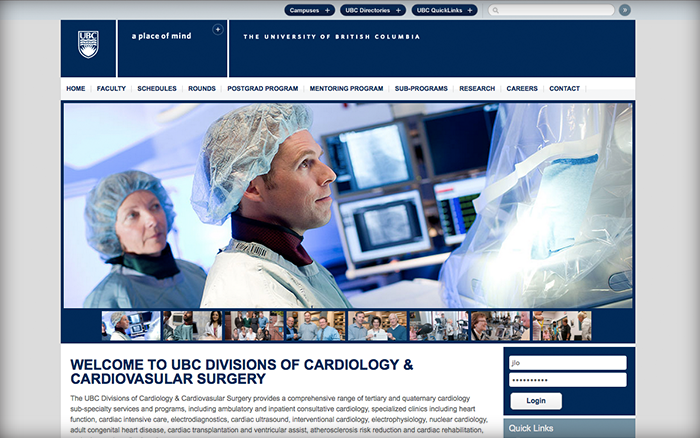The height and width of the screenshot is (438, 700).
Task: Open the CAREERS menu item
Action: point(522,88)
